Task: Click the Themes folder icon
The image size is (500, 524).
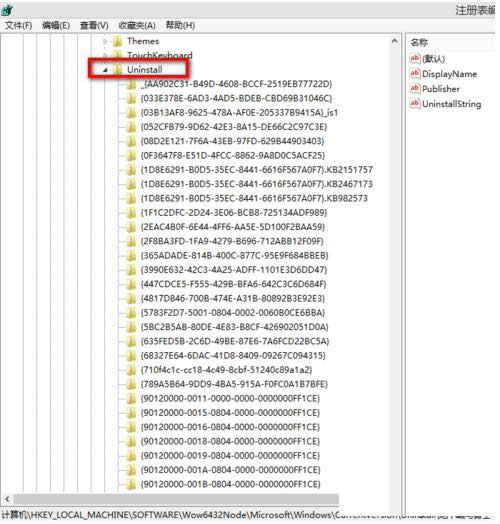Action: pyautogui.click(x=117, y=41)
